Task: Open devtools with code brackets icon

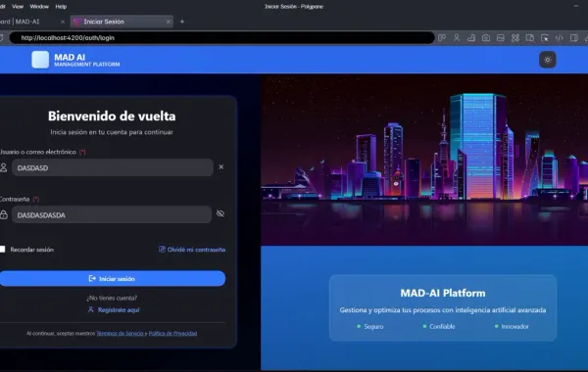Action: tap(560, 38)
